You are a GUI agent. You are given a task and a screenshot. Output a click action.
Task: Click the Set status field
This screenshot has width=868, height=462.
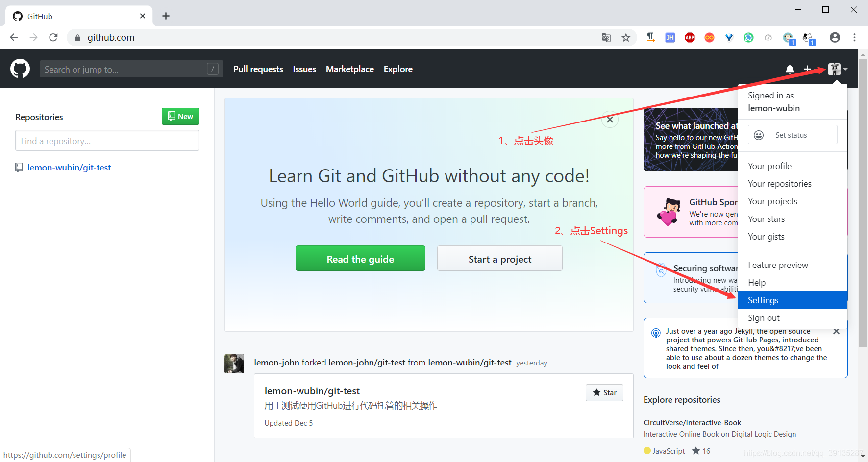coord(793,135)
